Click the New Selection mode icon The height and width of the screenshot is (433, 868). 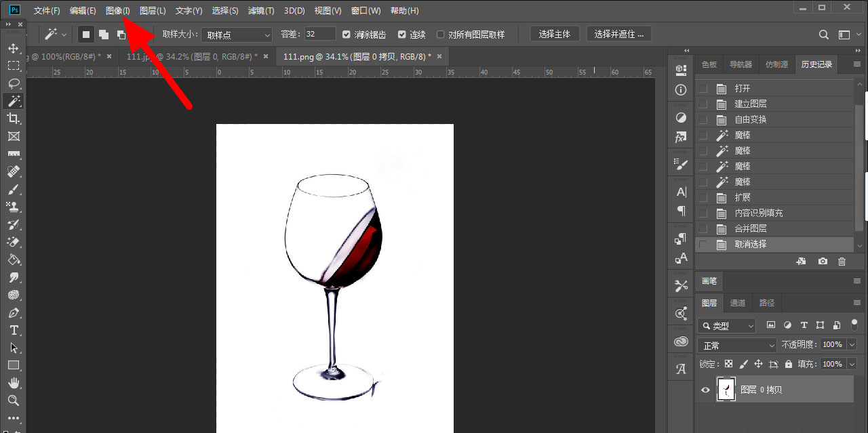[86, 34]
